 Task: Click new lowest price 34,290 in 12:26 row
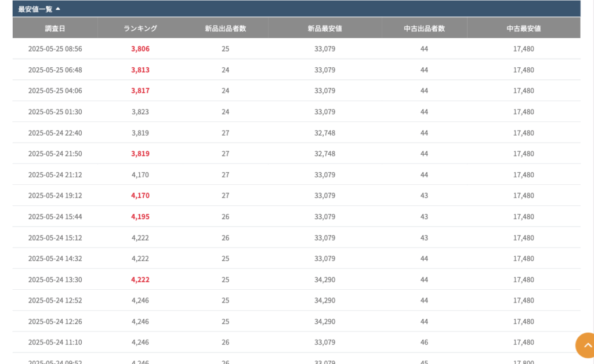pos(325,322)
